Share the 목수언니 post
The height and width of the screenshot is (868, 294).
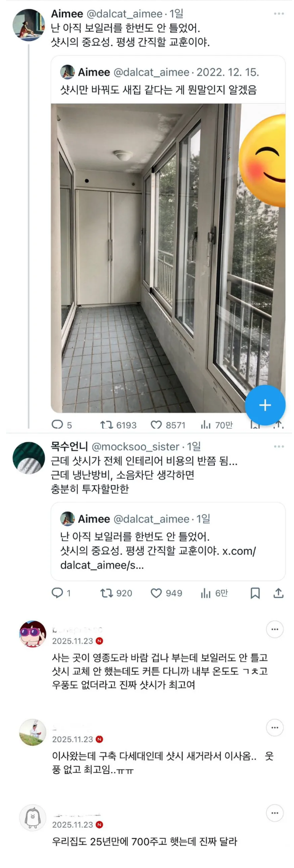click(278, 593)
